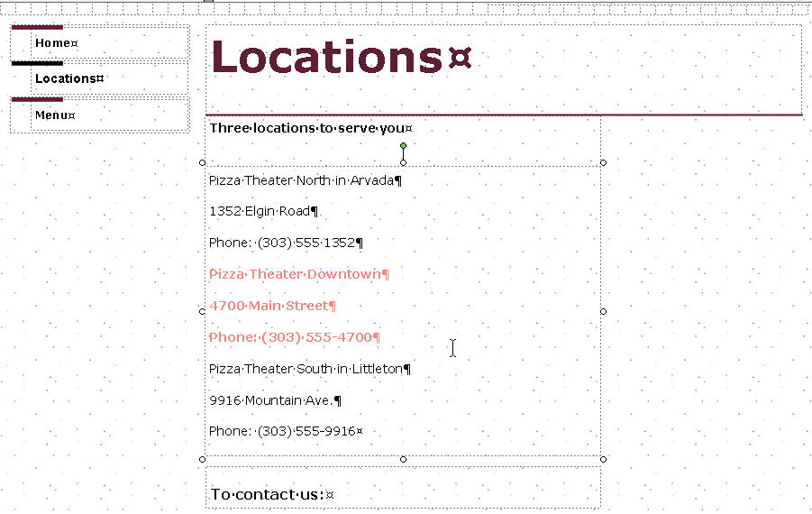
Task: Click the '4700 Main Street' address line
Action: point(270,306)
